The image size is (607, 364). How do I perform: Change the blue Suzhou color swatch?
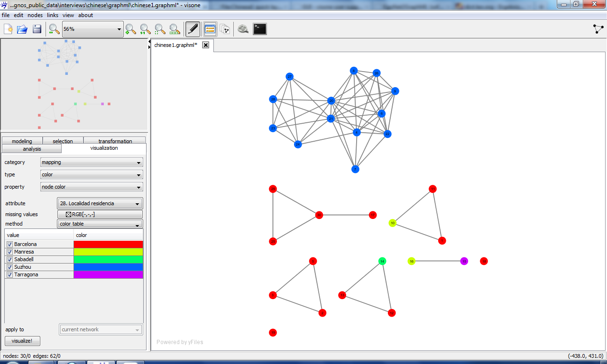108,267
